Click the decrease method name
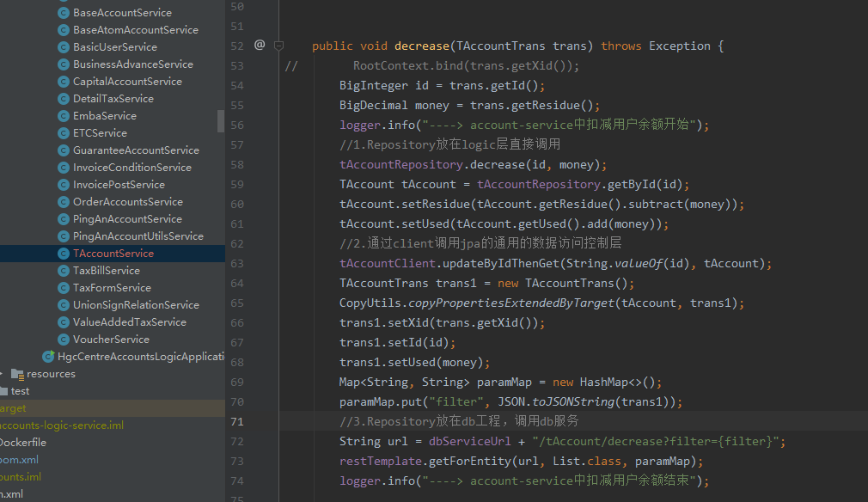 coord(422,46)
